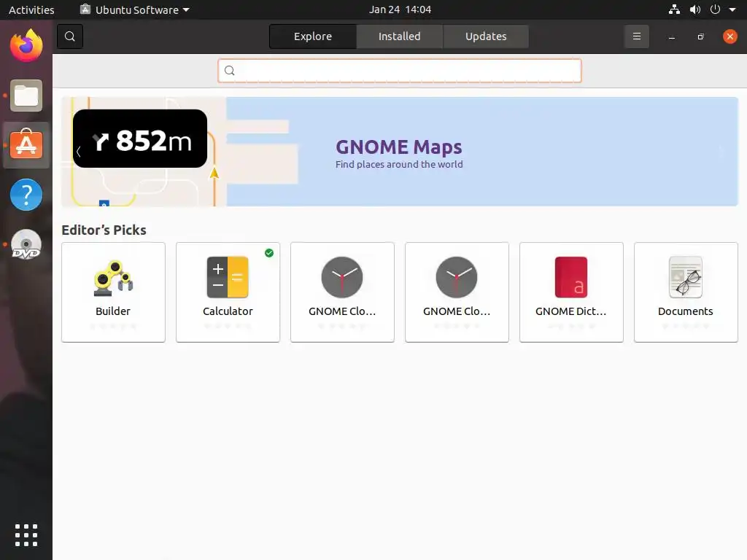Click the Ubuntu Software dock icon
This screenshot has height=560, width=747.
tap(26, 145)
